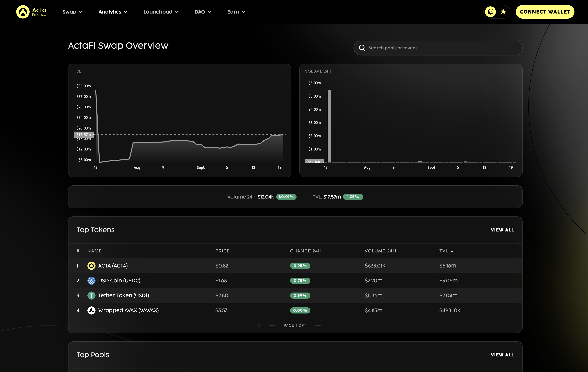Click TVL sort arrow in header

(x=452, y=251)
